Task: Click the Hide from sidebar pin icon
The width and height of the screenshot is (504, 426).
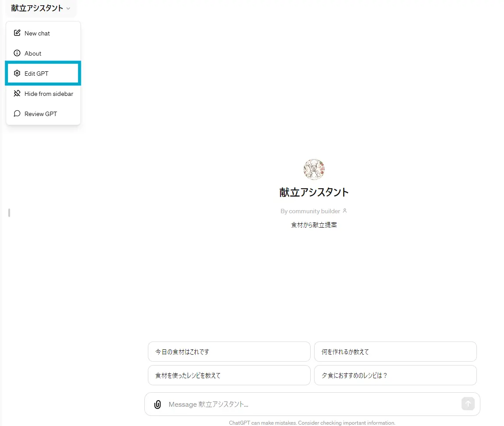Action: pyautogui.click(x=17, y=93)
